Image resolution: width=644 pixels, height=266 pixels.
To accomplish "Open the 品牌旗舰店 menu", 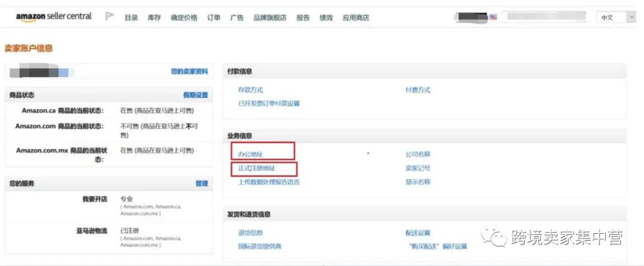I will pyautogui.click(x=270, y=18).
